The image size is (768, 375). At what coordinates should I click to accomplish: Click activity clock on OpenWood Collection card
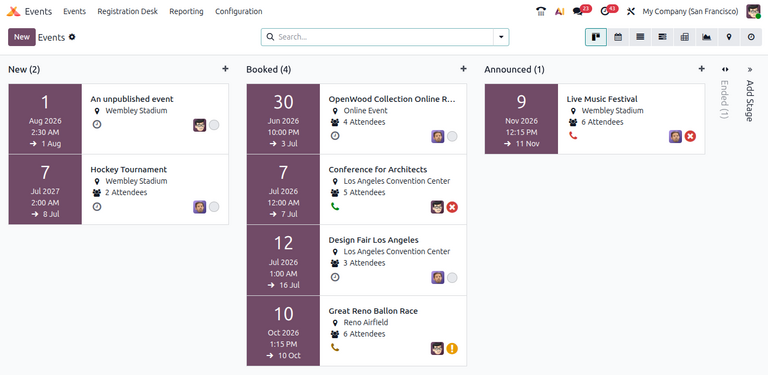[335, 136]
